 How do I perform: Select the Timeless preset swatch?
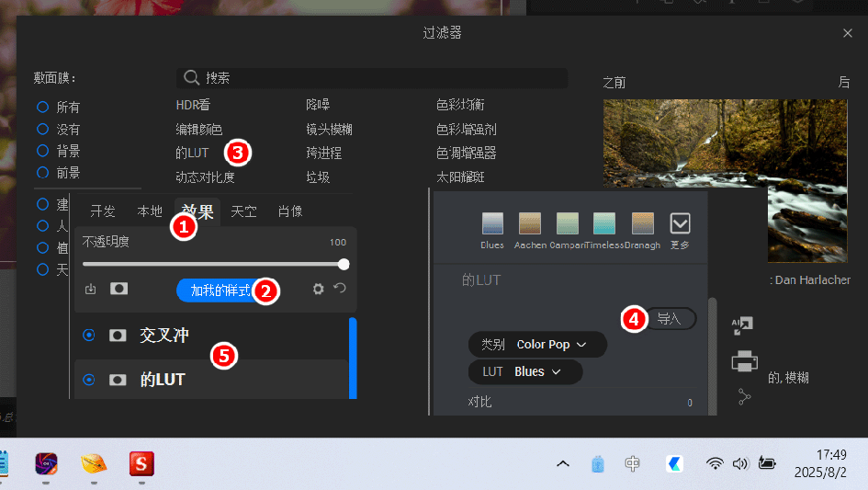click(x=604, y=223)
